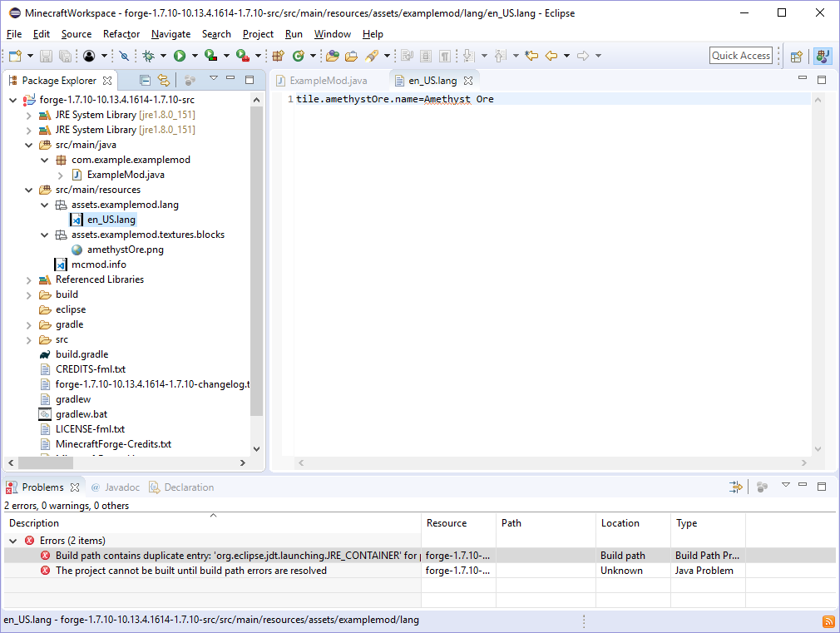The height and width of the screenshot is (633, 840).
Task: Open the Navigate menu
Action: (x=170, y=34)
